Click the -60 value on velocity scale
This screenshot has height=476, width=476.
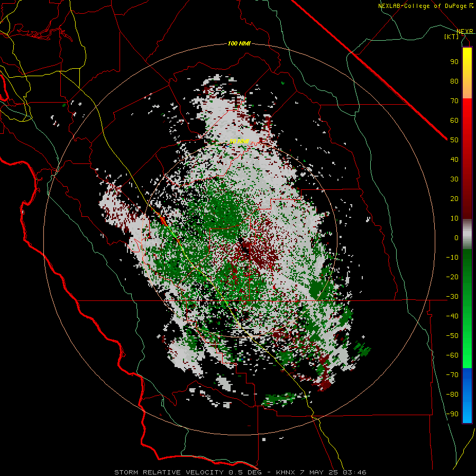point(452,355)
